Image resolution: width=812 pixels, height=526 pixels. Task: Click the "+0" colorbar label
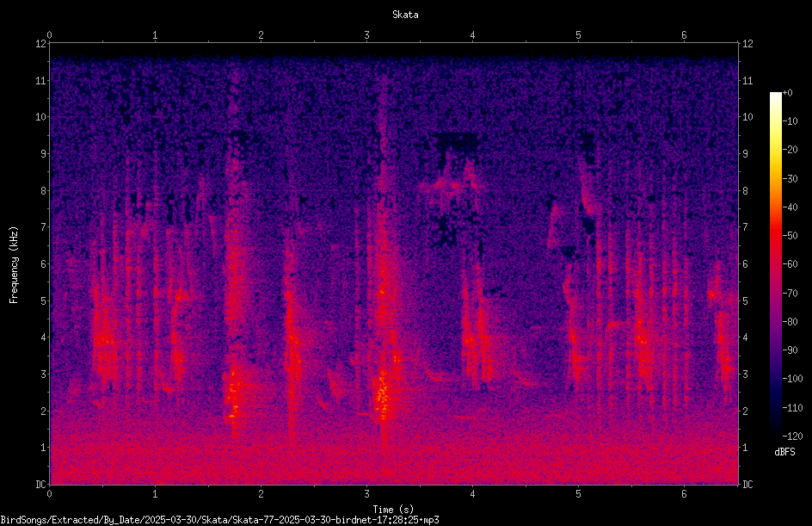[x=787, y=93]
